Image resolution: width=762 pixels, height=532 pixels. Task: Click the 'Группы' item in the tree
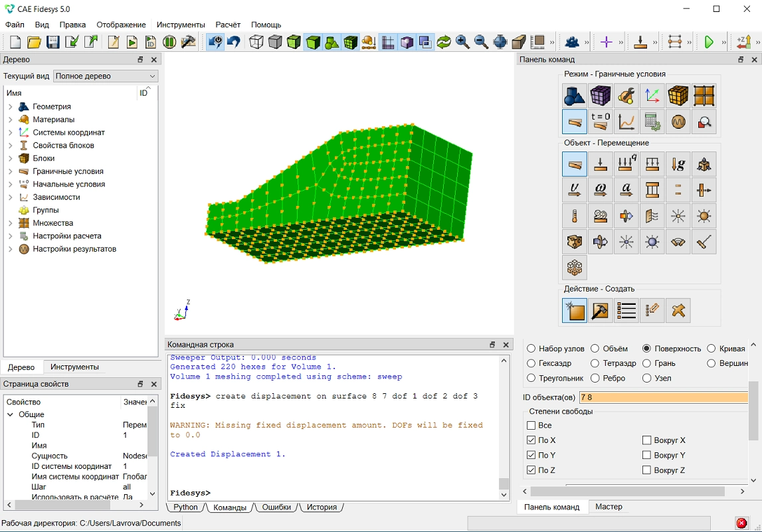point(46,210)
